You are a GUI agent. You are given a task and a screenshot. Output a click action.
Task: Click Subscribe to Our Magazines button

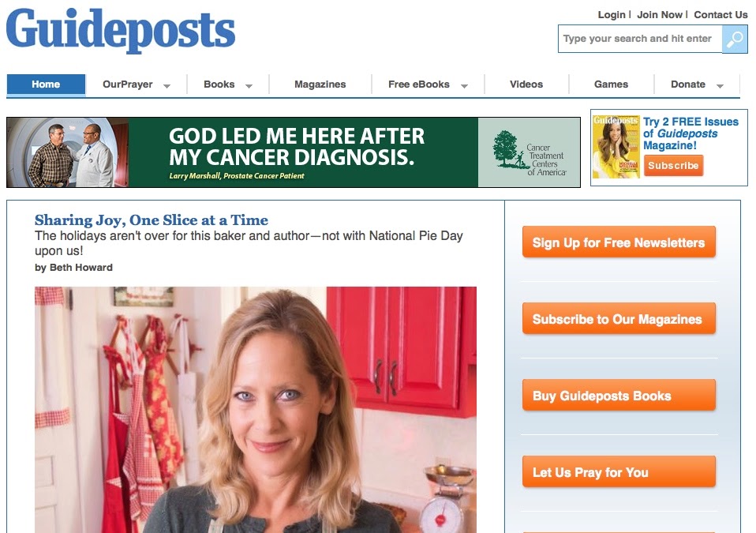click(619, 319)
